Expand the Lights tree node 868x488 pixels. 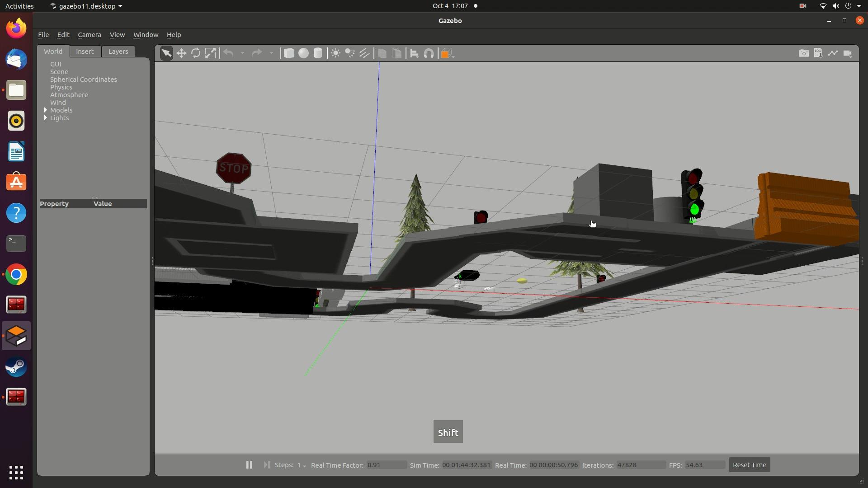[45, 117]
